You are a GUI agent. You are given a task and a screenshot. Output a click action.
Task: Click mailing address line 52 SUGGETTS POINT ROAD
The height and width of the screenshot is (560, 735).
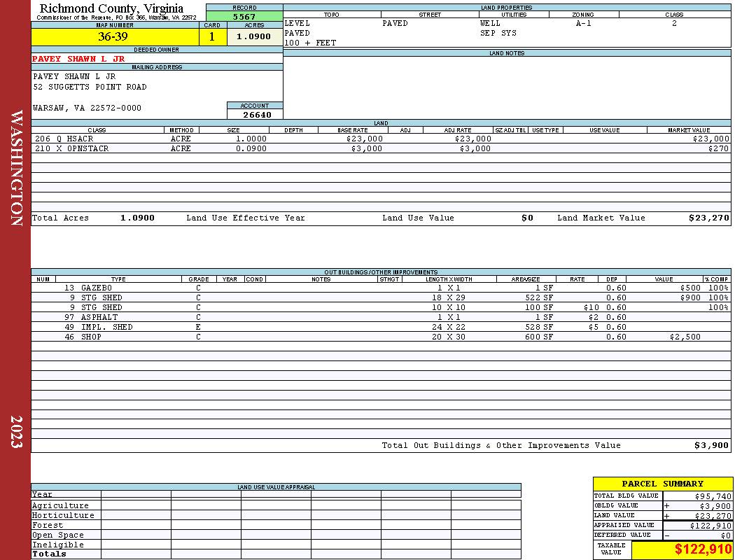click(90, 87)
